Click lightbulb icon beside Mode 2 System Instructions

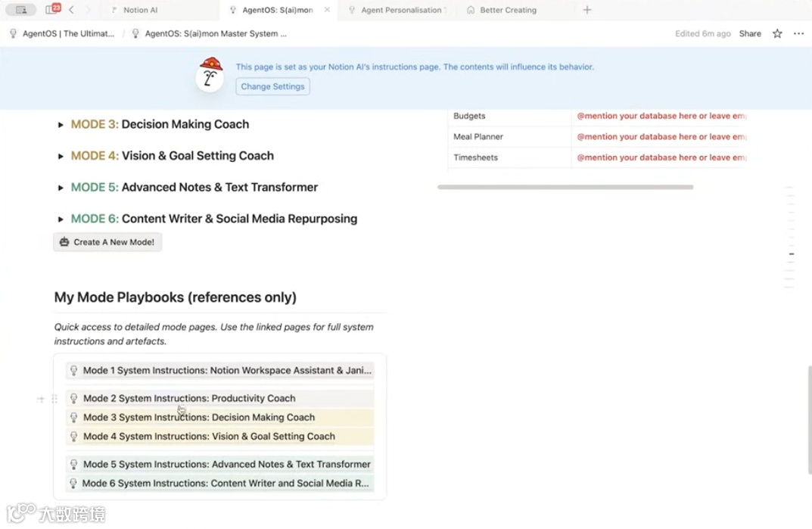(x=74, y=398)
